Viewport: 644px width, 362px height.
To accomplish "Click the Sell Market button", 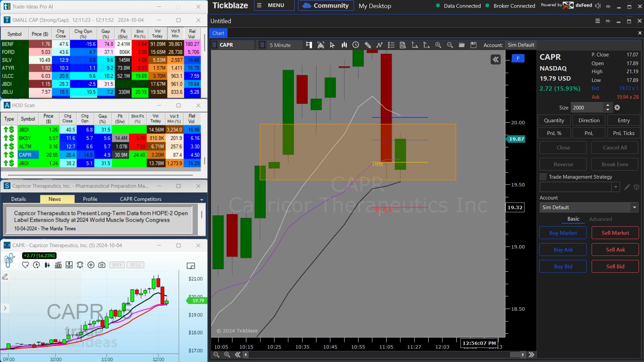I will [x=615, y=233].
